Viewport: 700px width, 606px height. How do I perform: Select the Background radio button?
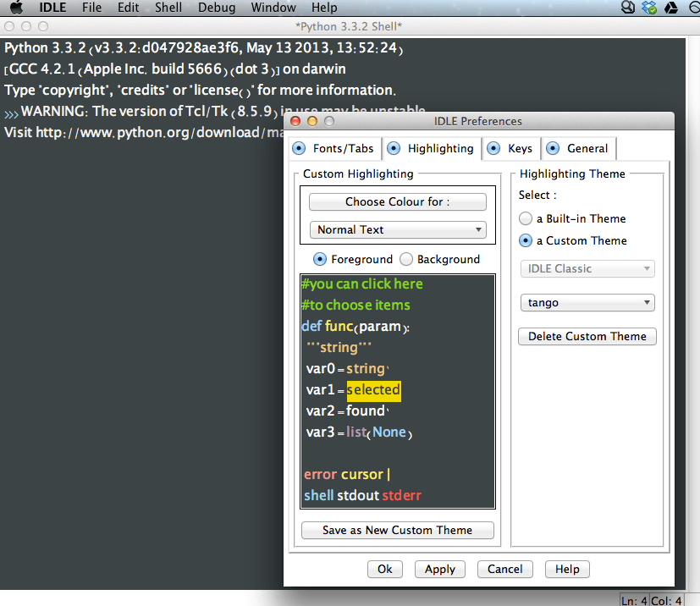point(405,259)
